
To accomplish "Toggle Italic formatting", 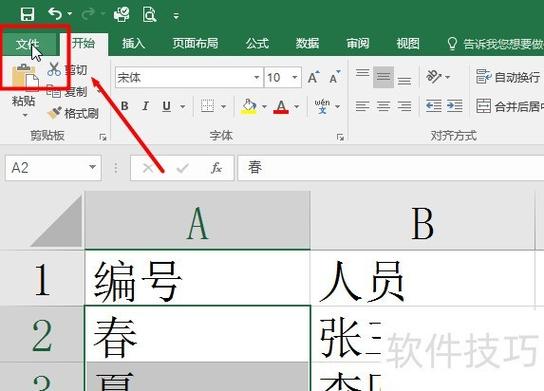I will click(x=146, y=106).
